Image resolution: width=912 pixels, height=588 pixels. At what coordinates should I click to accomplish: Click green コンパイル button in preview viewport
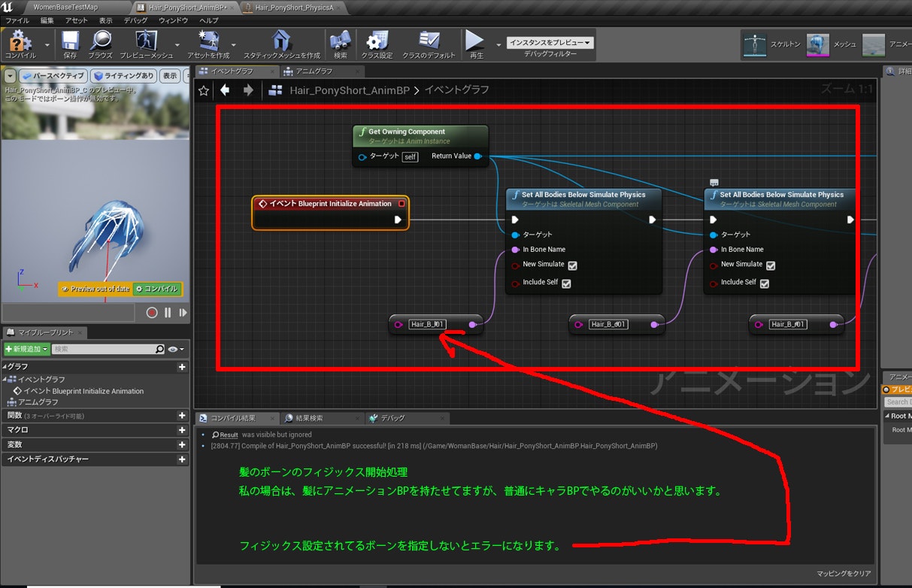click(x=157, y=289)
